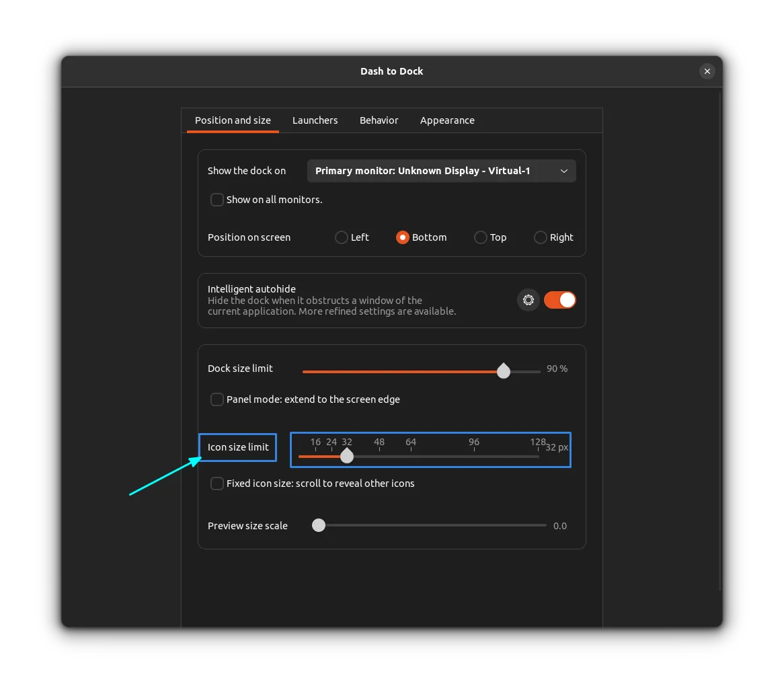Click the dropdown chevron next to Primary monitor
Screen dimensions: 784x694
tap(564, 171)
